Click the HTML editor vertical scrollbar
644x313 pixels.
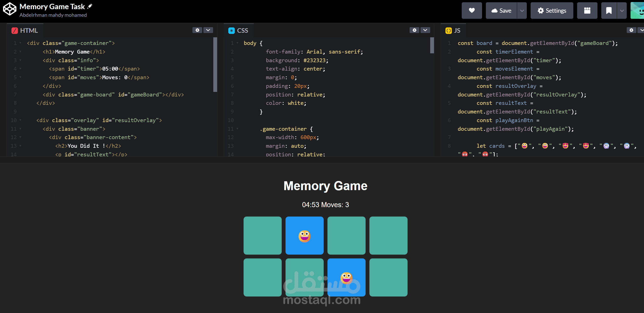pyautogui.click(x=215, y=65)
